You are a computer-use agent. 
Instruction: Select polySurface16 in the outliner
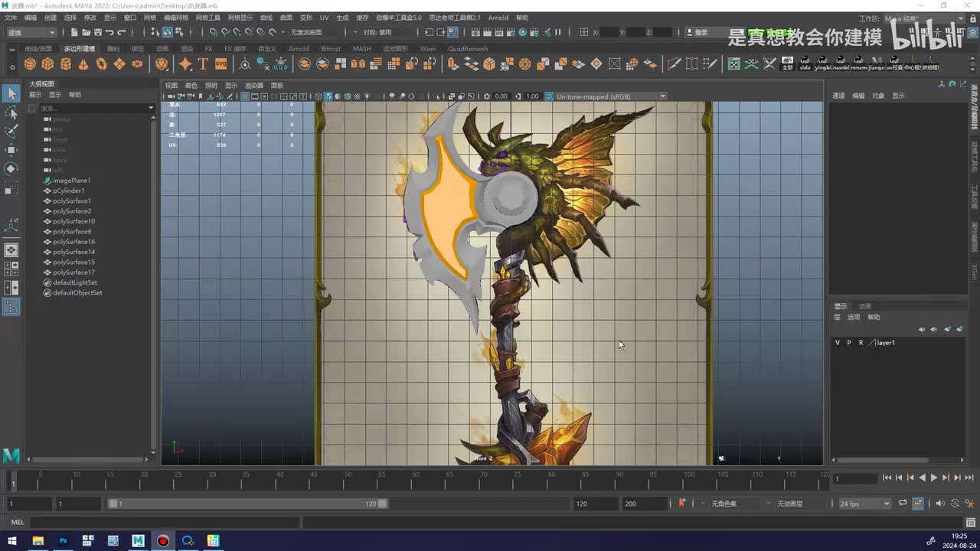coord(73,242)
